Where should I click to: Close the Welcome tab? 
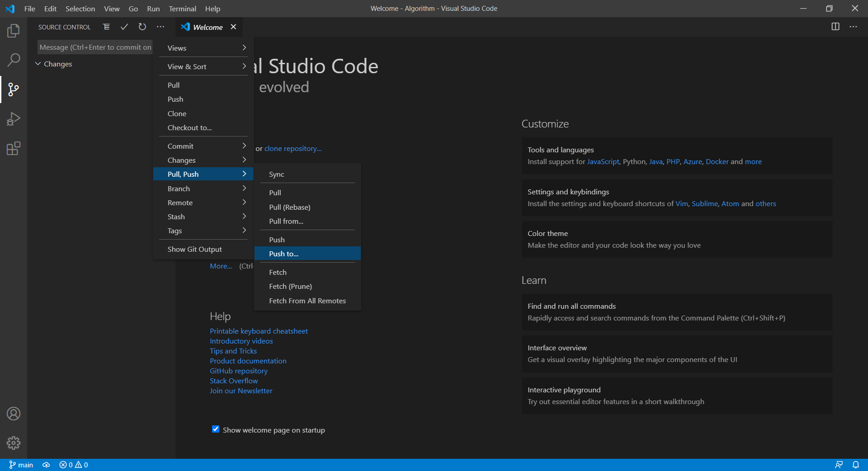coord(233,27)
